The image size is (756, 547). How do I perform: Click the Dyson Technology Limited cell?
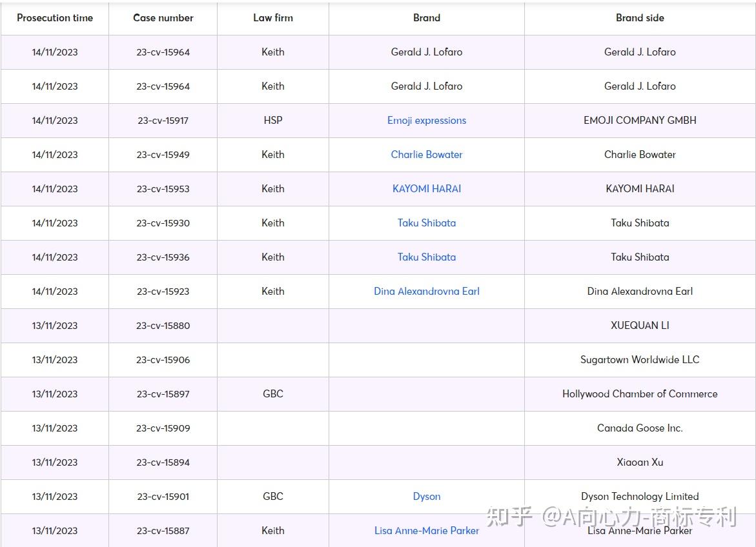[640, 497]
